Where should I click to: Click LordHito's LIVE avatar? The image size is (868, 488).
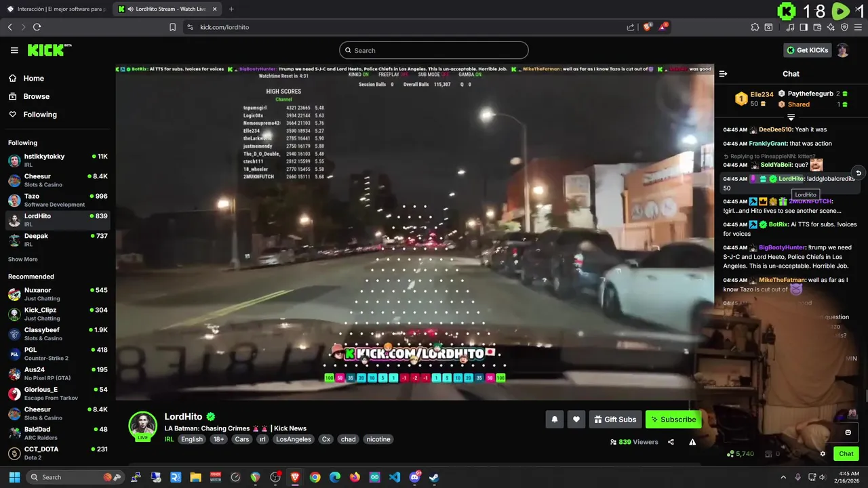click(143, 426)
